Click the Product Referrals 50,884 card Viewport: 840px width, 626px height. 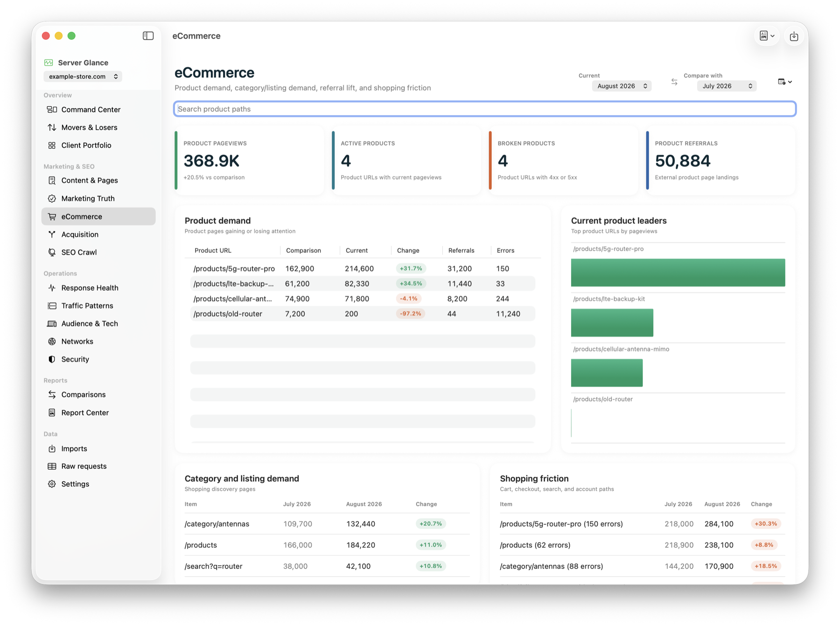click(x=721, y=160)
